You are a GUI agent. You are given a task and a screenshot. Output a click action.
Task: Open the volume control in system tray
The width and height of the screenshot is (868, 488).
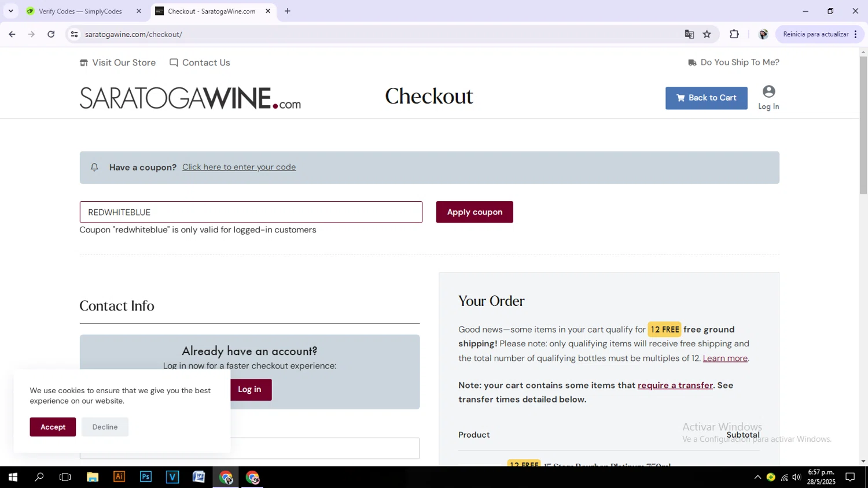coord(797,477)
